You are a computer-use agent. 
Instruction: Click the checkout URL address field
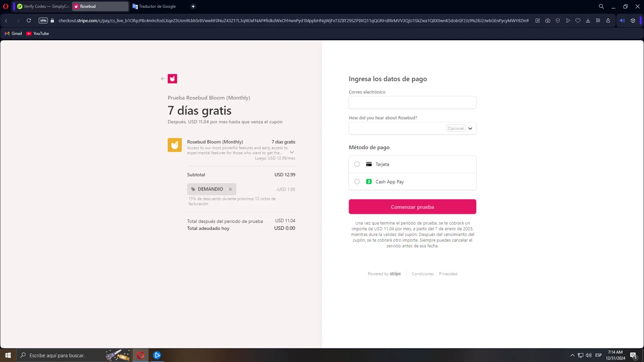(x=294, y=21)
